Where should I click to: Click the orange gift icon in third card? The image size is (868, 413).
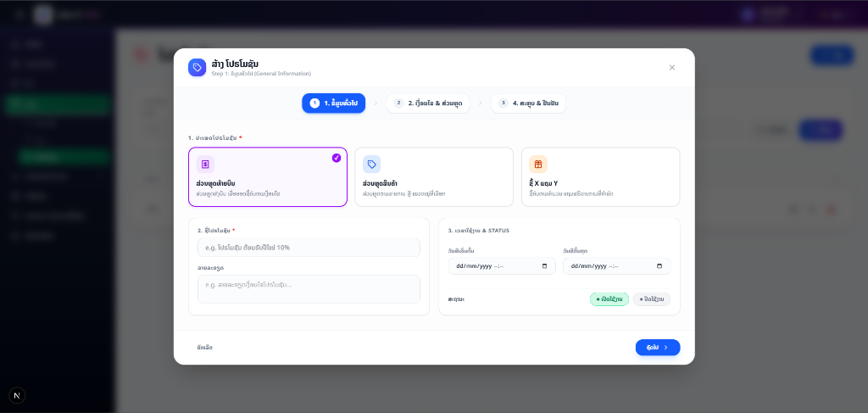538,164
